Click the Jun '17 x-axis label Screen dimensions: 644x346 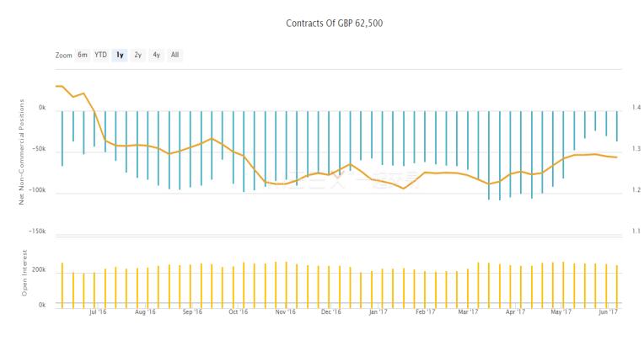tap(607, 311)
